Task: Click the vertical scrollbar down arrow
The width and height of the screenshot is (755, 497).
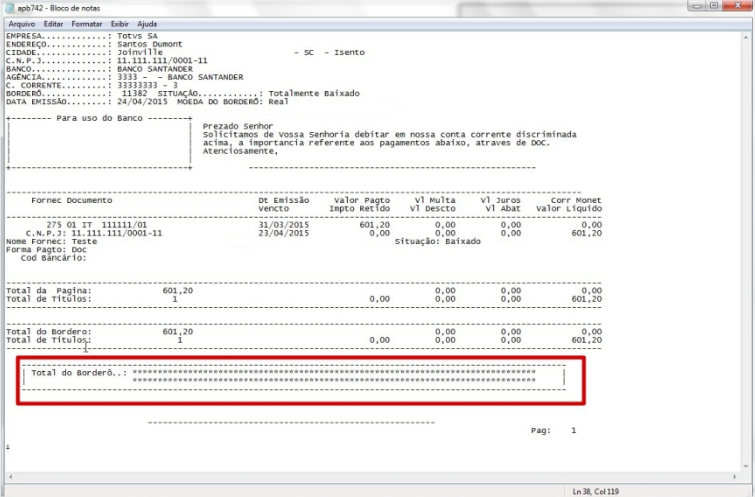Action: click(746, 466)
